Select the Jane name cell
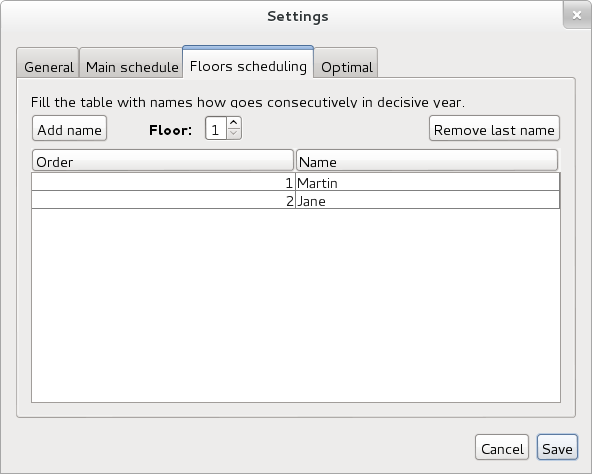 427,200
